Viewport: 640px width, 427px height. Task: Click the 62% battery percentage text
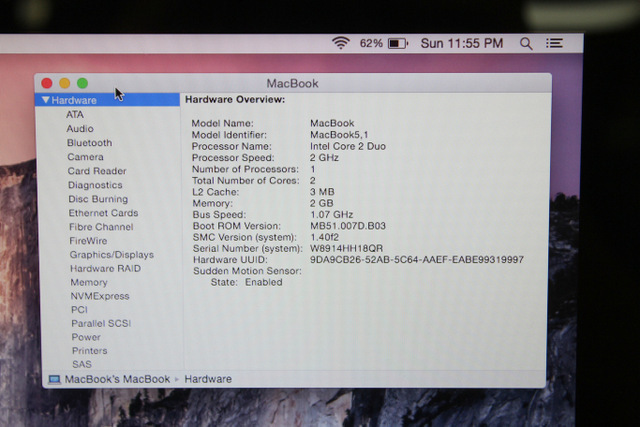(371, 44)
